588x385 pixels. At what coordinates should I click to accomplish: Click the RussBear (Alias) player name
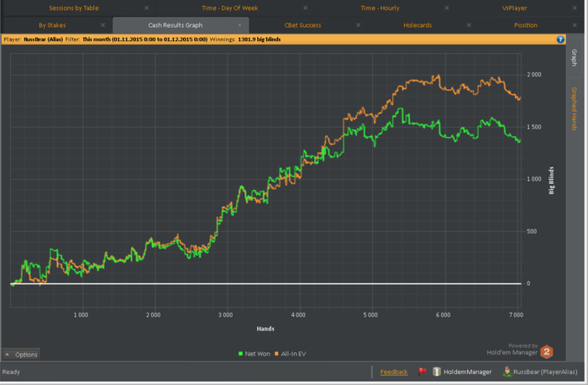click(43, 40)
